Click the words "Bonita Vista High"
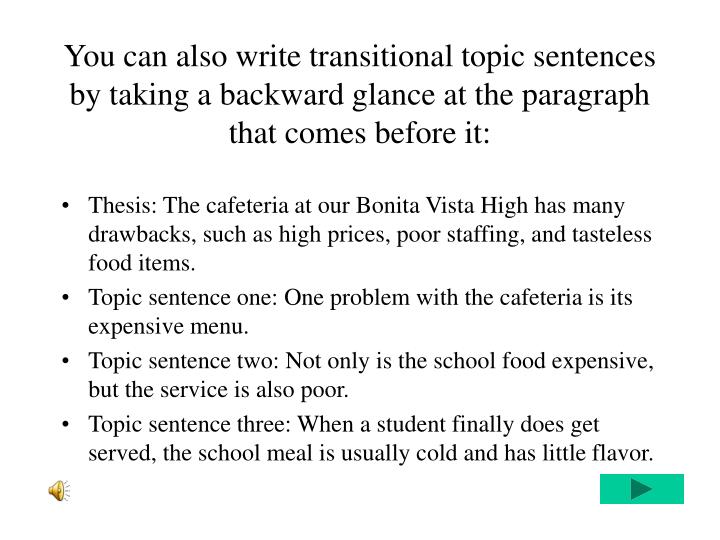720x540 pixels. pos(449,207)
